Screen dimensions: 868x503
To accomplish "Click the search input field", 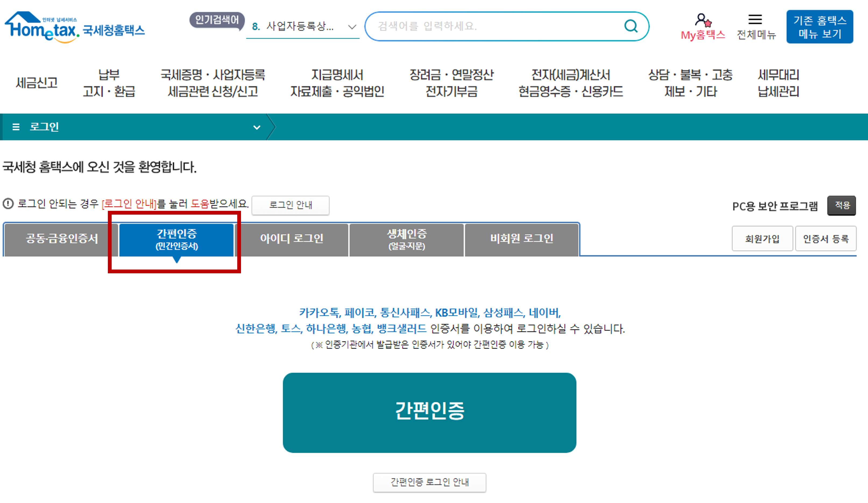I will coord(496,26).
